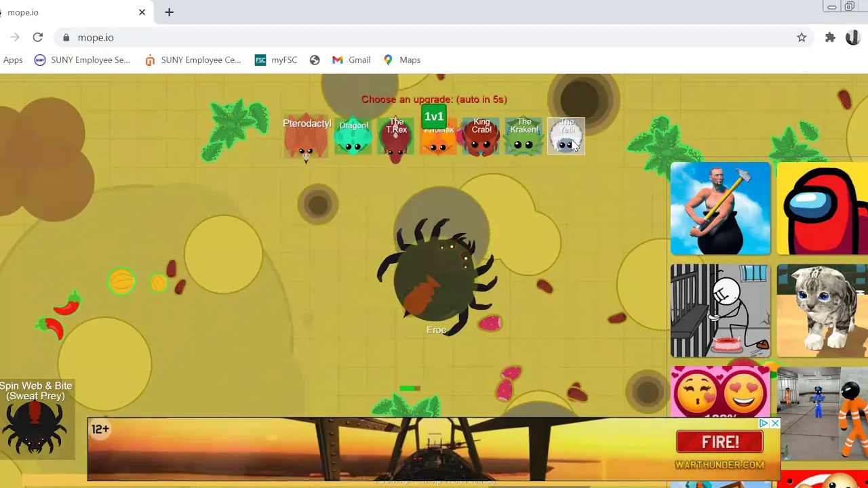This screenshot has height=488, width=868.
Task: Click the large yellow melon food
Action: coord(122,281)
